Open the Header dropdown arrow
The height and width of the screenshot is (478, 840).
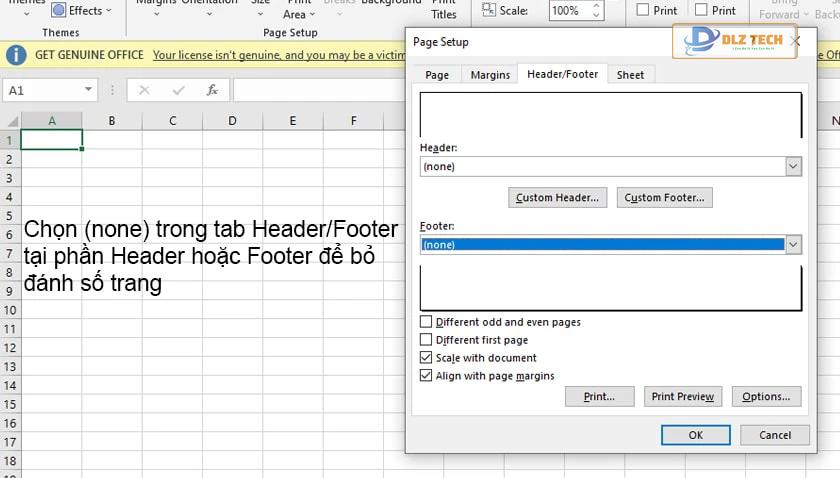point(793,167)
